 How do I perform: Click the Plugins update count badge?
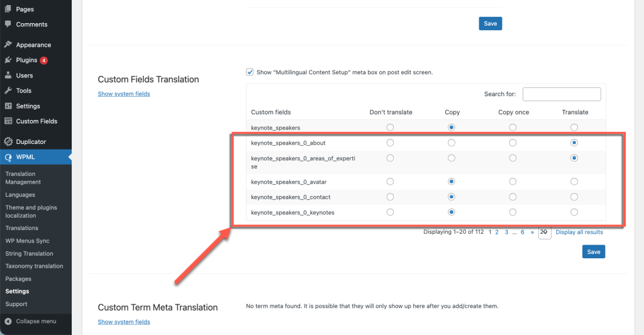(x=43, y=60)
